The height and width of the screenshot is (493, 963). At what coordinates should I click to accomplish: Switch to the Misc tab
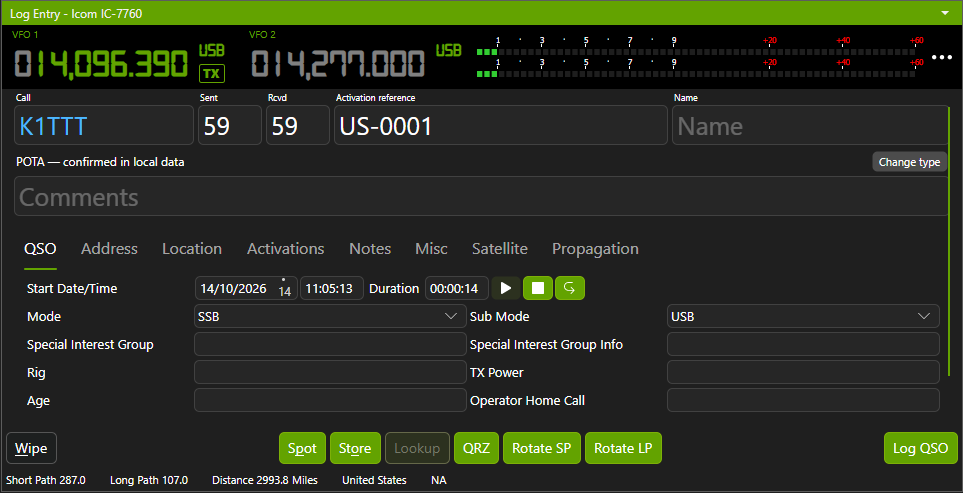tap(431, 249)
